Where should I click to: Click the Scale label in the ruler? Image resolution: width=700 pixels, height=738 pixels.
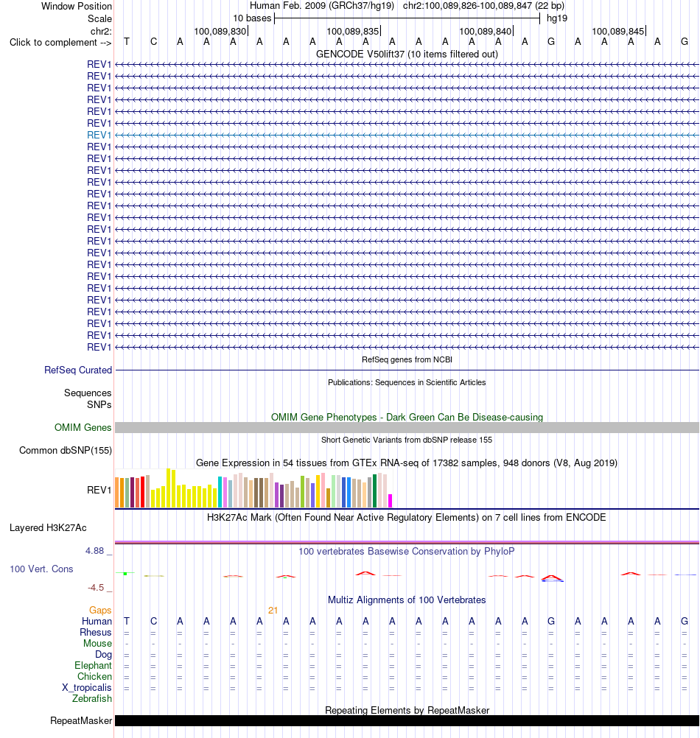pyautogui.click(x=99, y=18)
